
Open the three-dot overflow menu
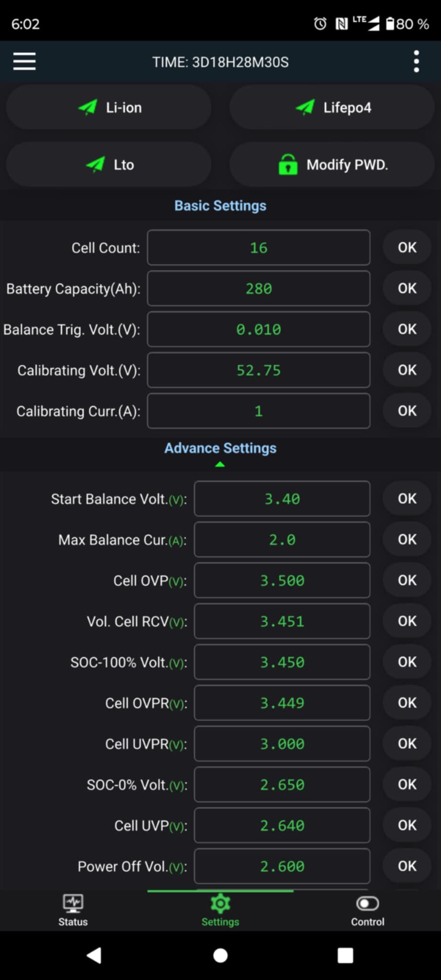click(x=416, y=62)
